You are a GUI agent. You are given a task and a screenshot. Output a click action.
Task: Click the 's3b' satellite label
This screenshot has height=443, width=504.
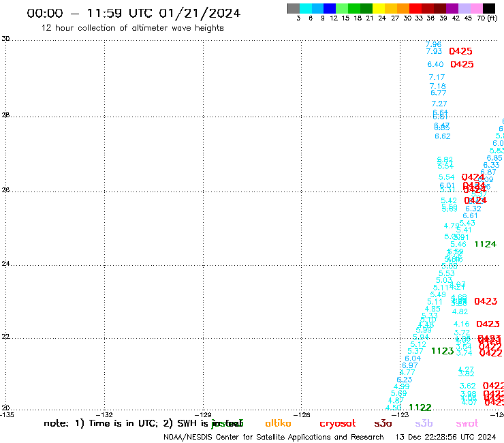[x=424, y=423]
